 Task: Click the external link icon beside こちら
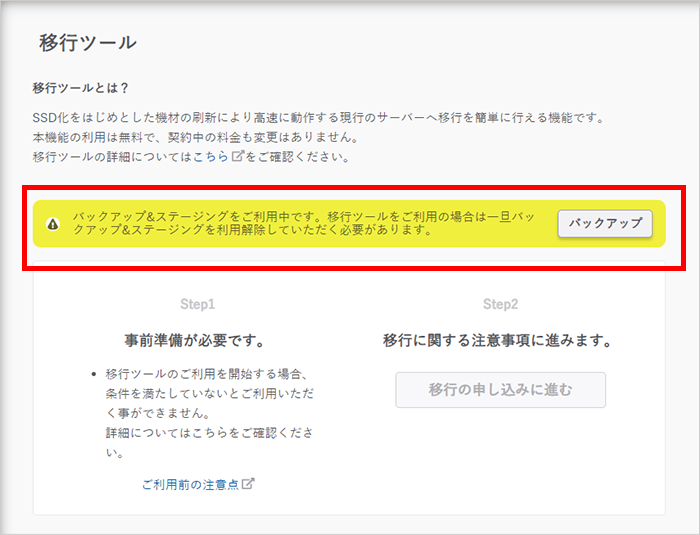pos(237,157)
